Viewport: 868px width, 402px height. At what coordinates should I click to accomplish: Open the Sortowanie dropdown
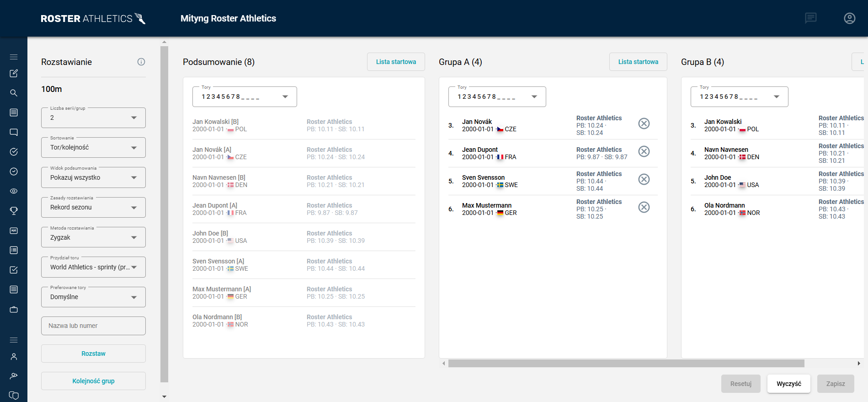(x=93, y=147)
